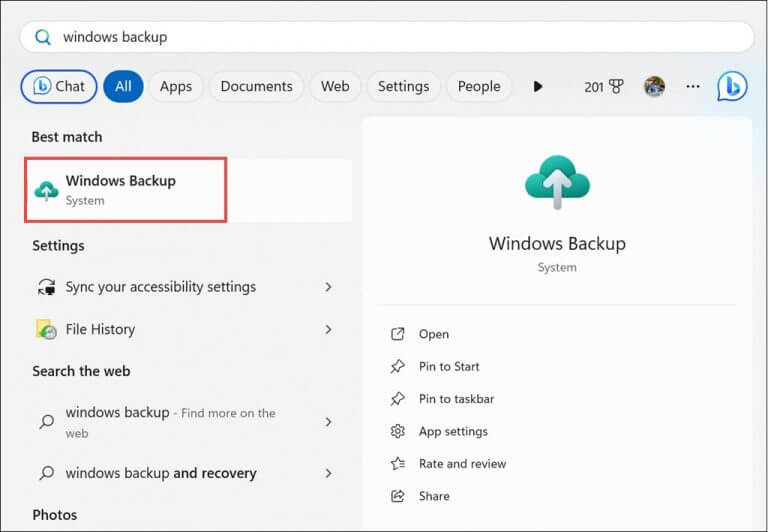768x532 pixels.
Task: Show more filter tabs with arrow
Action: pyautogui.click(x=538, y=87)
